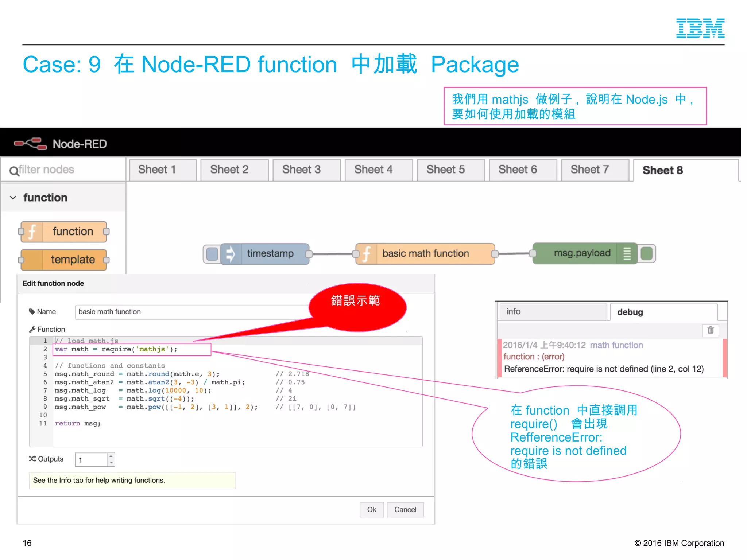Clear debug messages with trash icon

(x=711, y=330)
